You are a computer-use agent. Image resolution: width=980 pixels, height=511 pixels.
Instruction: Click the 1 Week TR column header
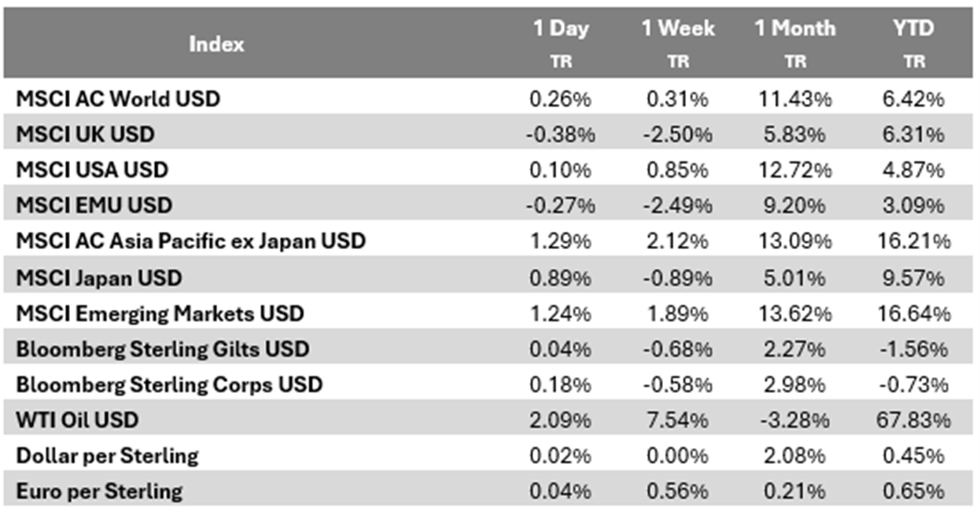[x=677, y=42]
